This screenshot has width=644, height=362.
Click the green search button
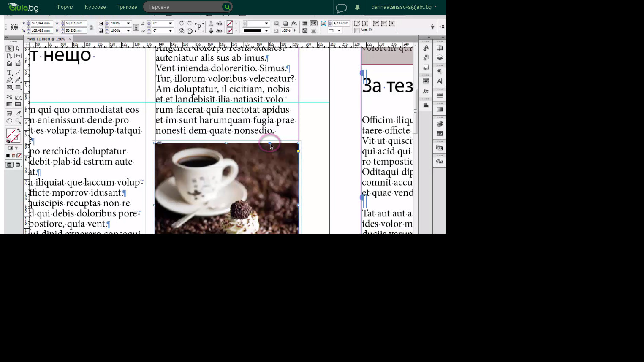(x=227, y=7)
